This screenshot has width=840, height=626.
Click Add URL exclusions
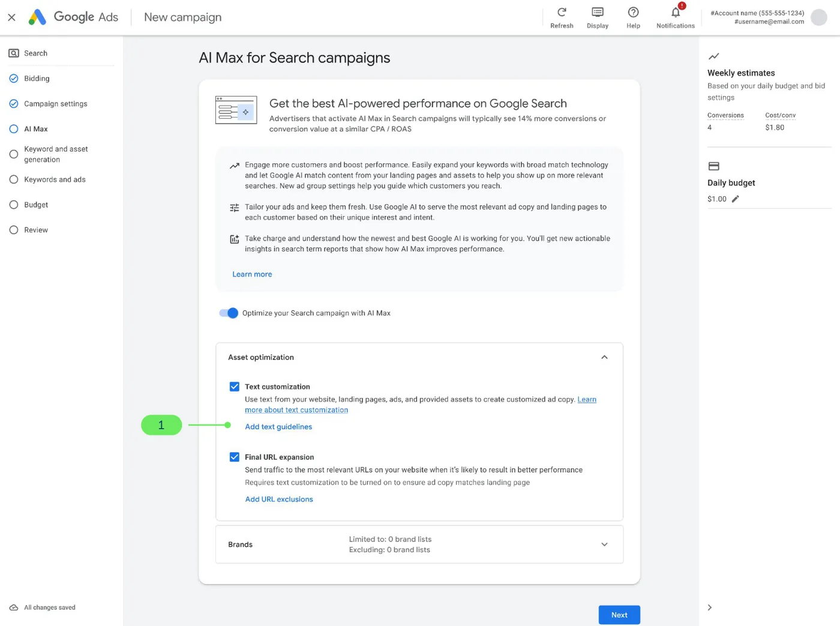(279, 499)
